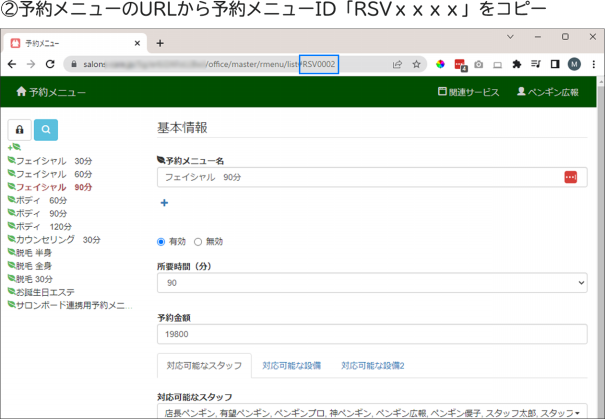Open the 所要時間 dropdown showing 90

click(x=372, y=284)
